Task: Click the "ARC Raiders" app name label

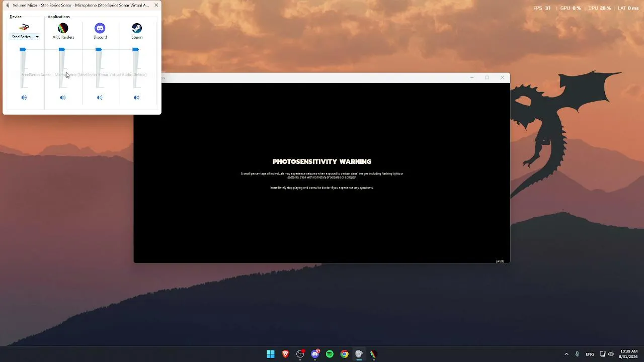Action: pos(63,37)
